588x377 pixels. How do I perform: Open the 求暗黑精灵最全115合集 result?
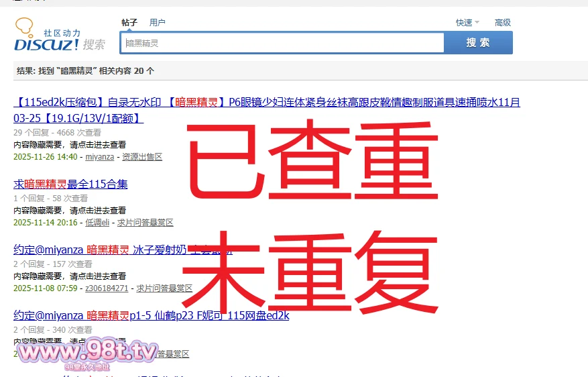click(x=70, y=184)
